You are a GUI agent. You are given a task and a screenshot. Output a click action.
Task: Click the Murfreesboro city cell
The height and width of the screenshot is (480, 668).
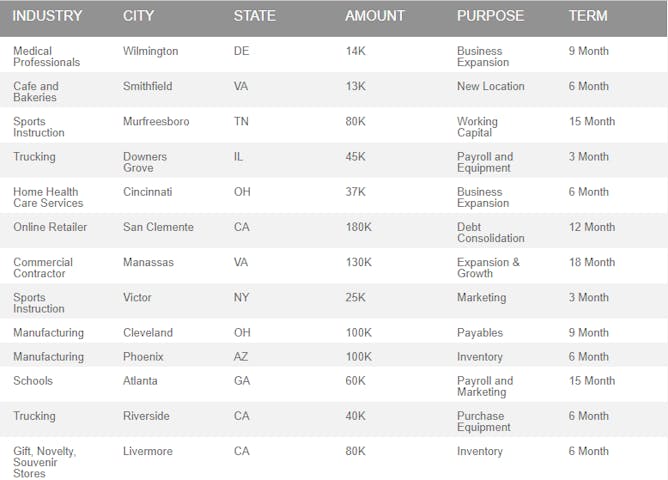(x=156, y=122)
